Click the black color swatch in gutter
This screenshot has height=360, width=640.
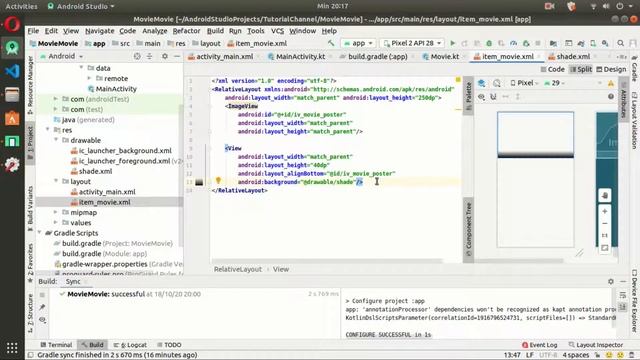(199, 182)
